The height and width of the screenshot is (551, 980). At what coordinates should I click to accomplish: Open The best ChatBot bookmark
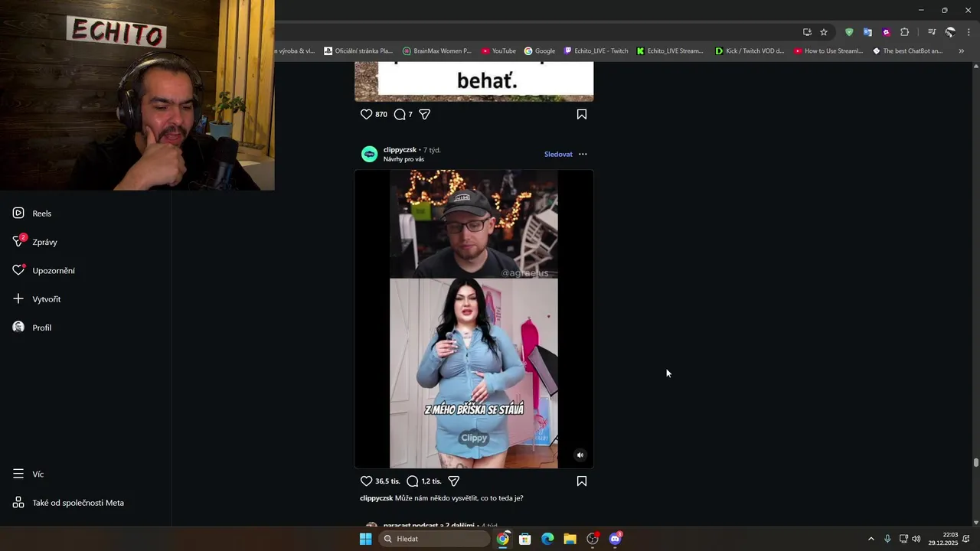coord(907,51)
